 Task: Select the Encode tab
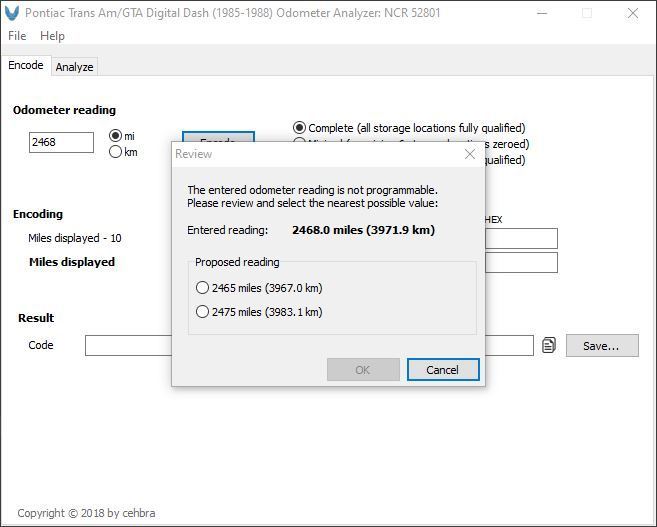[26, 66]
